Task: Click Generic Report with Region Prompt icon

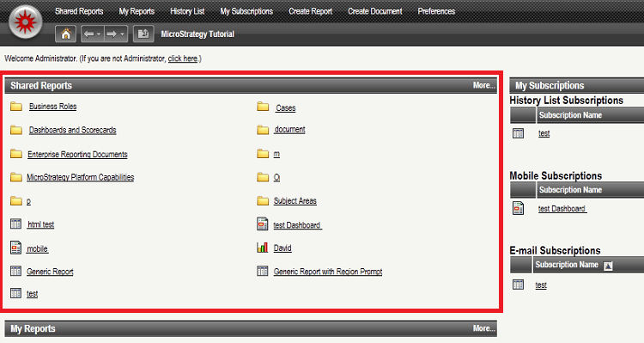Action: pyautogui.click(x=263, y=271)
